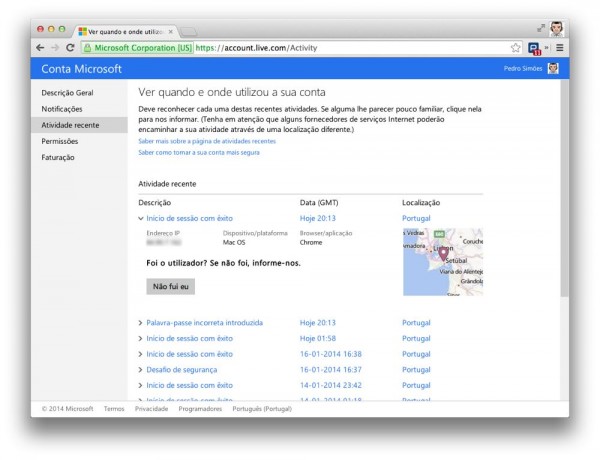Expand the 'Desafio de segurança' entry

click(x=140, y=370)
